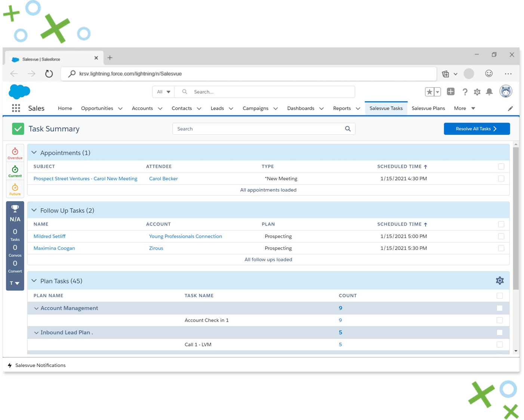Open the Setup gear in header
524x420 pixels.
pyautogui.click(x=477, y=92)
